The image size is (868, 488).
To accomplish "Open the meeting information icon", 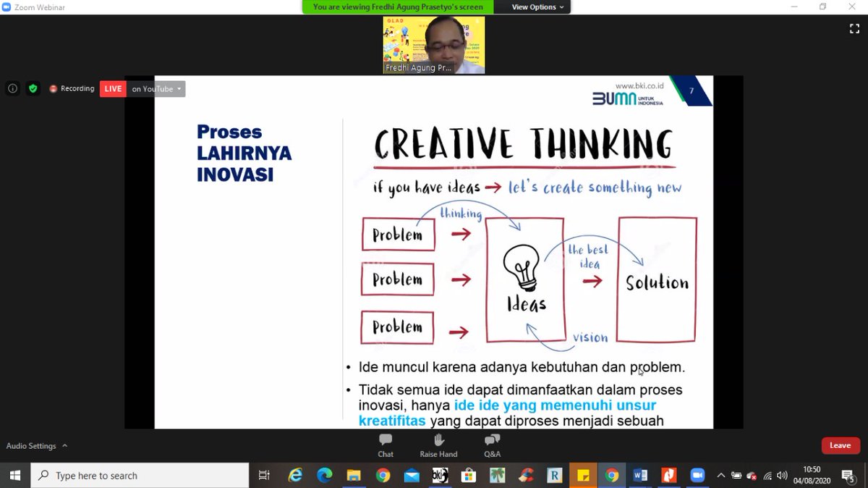I will click(12, 88).
